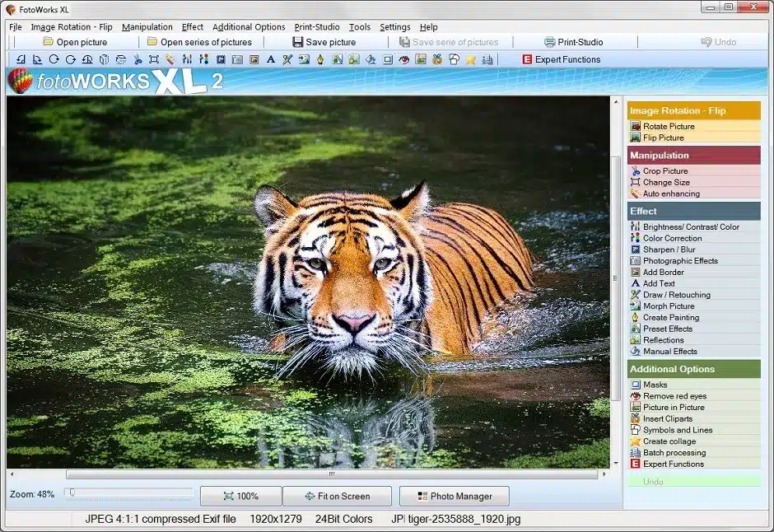Click the Morph Picture toolbar icon
This screenshot has height=532, width=774.
[x=304, y=60]
